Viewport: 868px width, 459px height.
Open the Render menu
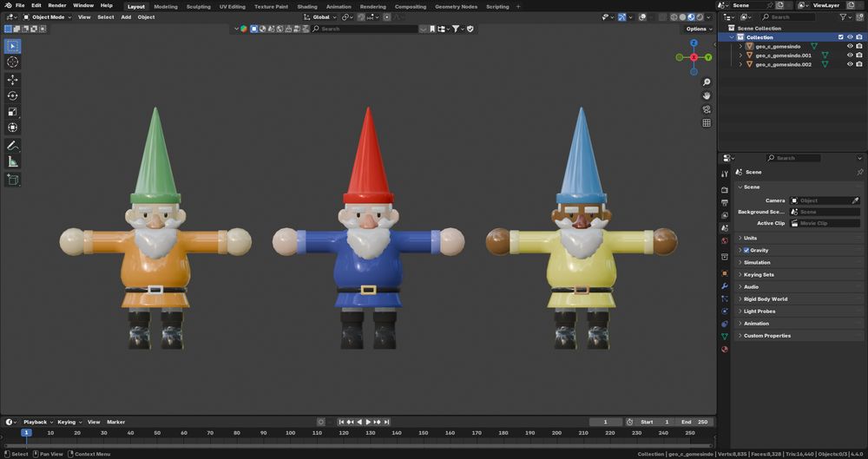click(56, 5)
